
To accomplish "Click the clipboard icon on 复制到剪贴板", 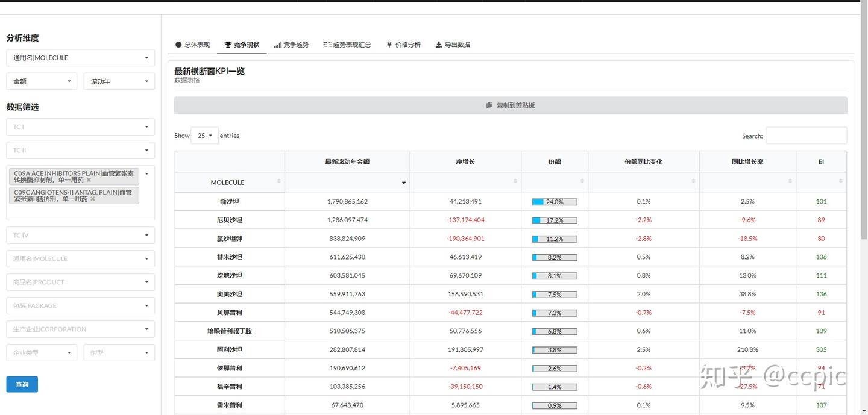I will point(489,105).
